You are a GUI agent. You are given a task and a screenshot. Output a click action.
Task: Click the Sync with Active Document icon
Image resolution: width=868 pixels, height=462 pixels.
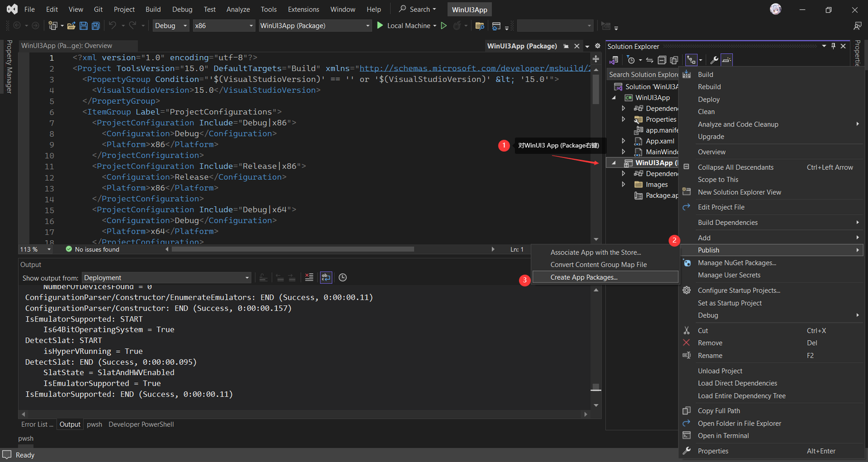650,60
